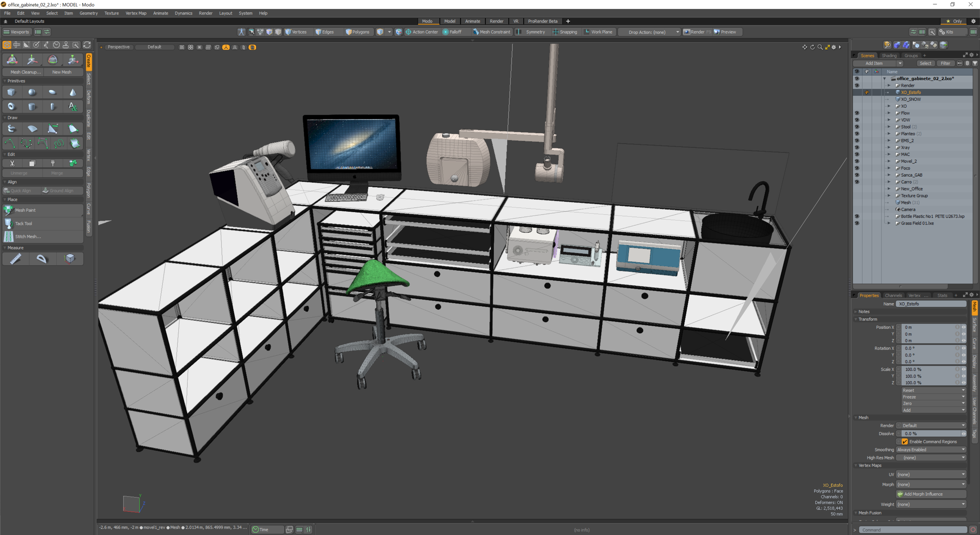Switch to the Shading tab
Viewport: 980px width, 535px height.
889,56
